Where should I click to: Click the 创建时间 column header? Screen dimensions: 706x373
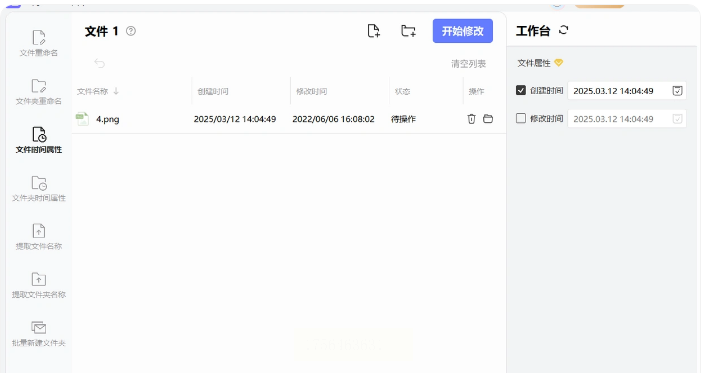pyautogui.click(x=213, y=91)
